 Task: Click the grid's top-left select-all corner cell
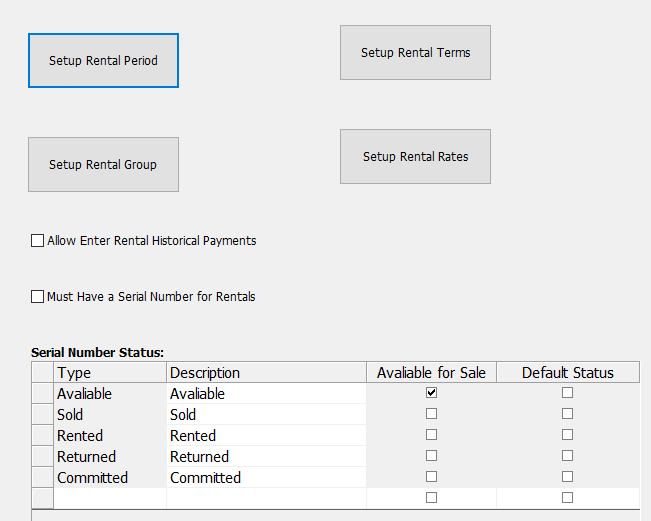(x=42, y=372)
